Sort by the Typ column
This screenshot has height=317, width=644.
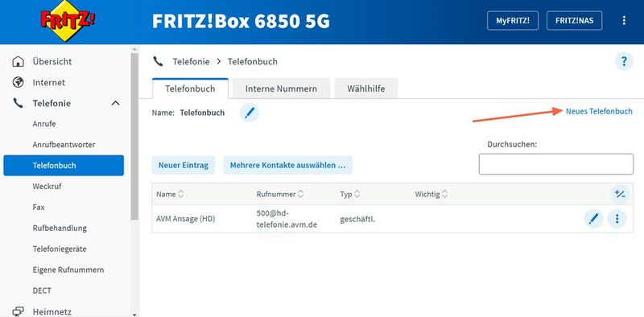click(x=350, y=194)
